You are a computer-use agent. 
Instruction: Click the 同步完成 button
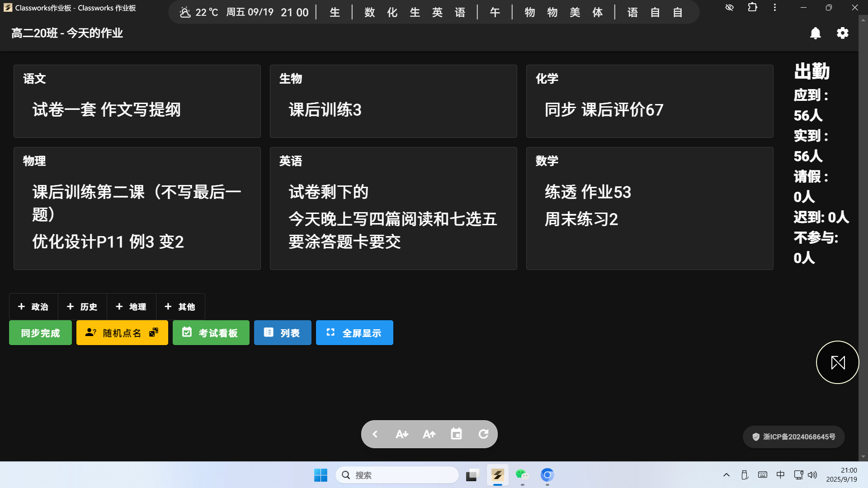point(40,332)
